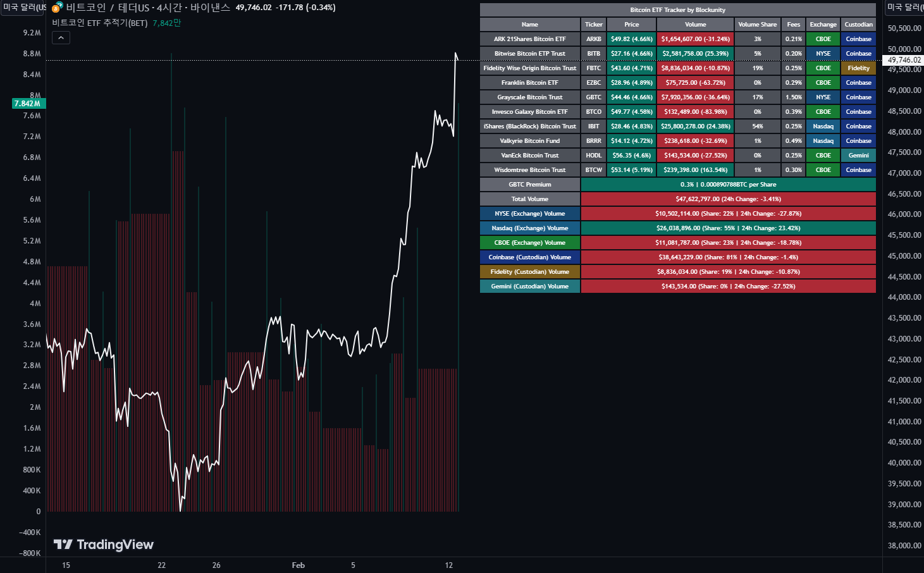Click the brown Fidelity custodian cell in FBTC row
The image size is (924, 573).
coord(859,68)
